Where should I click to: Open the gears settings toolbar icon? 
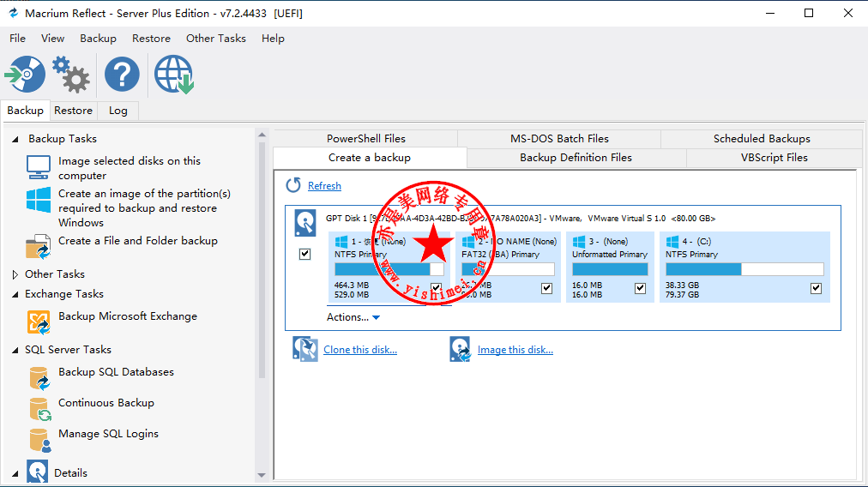71,74
